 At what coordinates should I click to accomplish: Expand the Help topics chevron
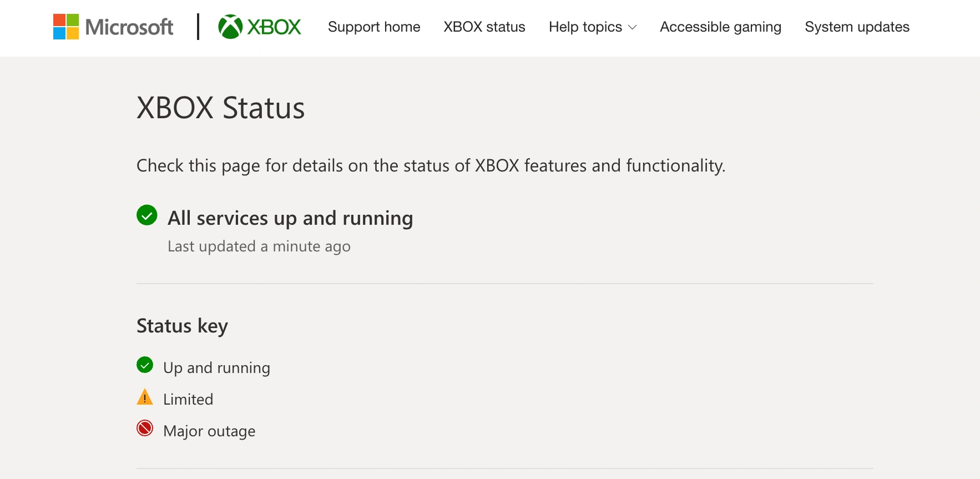[632, 27]
